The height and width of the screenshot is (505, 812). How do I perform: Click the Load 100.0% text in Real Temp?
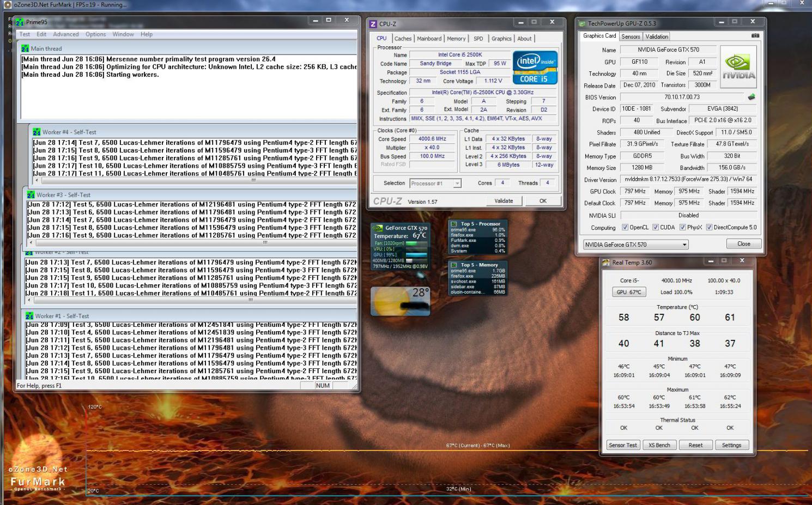pos(676,292)
